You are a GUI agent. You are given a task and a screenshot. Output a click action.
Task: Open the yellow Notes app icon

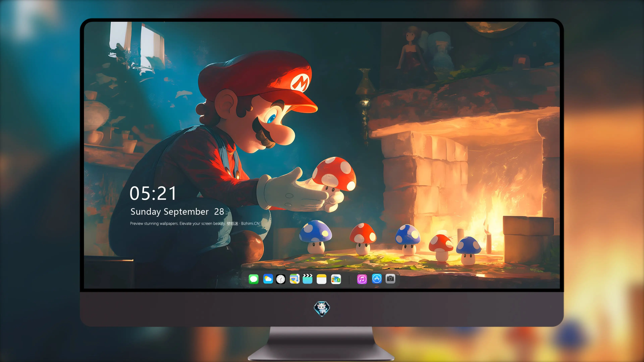point(321,279)
